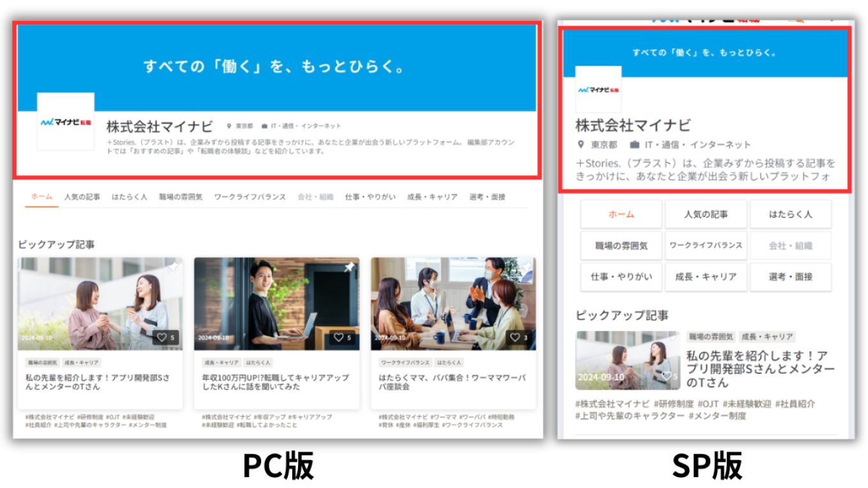Open the SP version article thumbnail with two women
This screenshot has height=488, width=868.
(x=628, y=360)
